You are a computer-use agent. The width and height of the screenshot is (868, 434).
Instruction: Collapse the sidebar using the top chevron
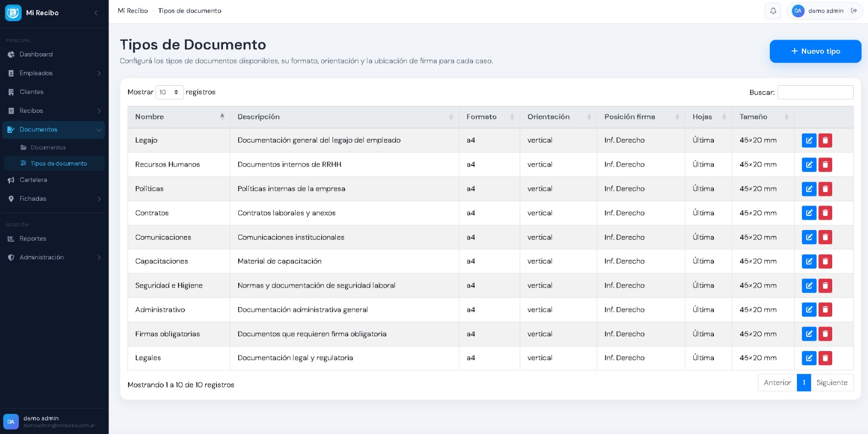coord(96,12)
